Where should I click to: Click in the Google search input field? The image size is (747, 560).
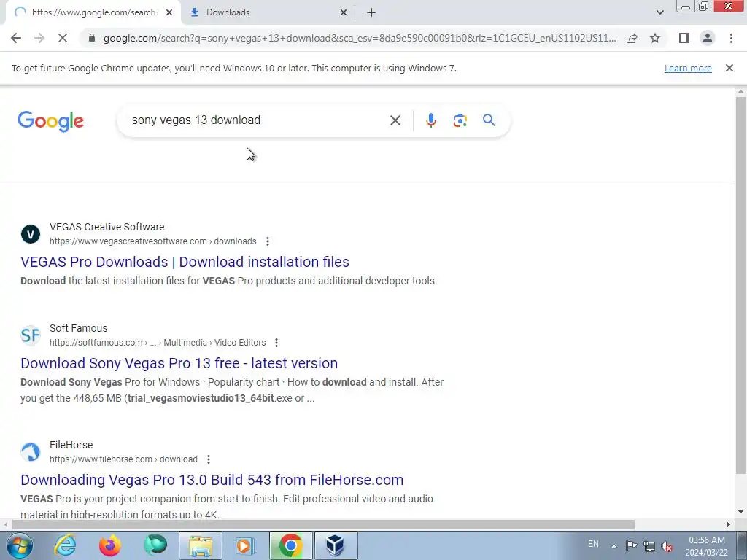click(258, 120)
